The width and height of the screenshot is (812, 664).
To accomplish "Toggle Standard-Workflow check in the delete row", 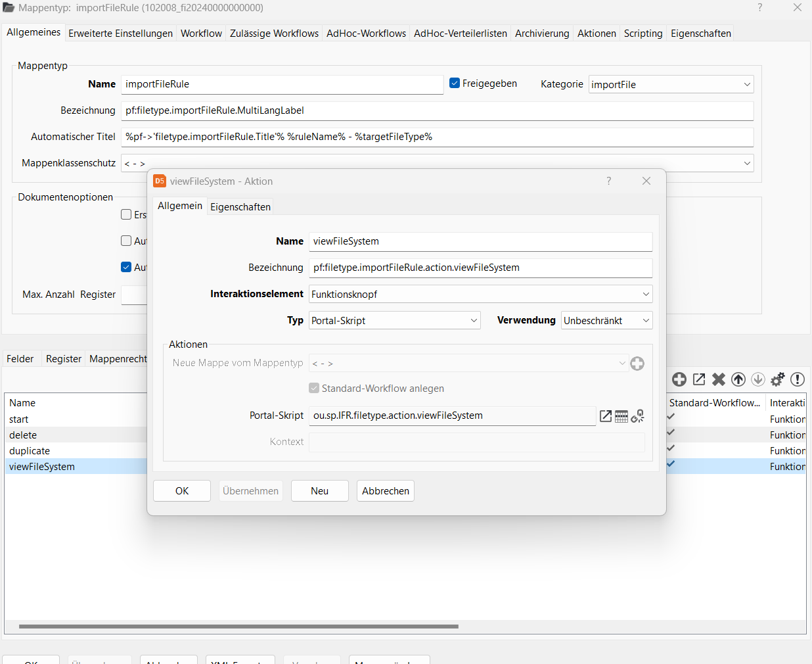I will 671,433.
